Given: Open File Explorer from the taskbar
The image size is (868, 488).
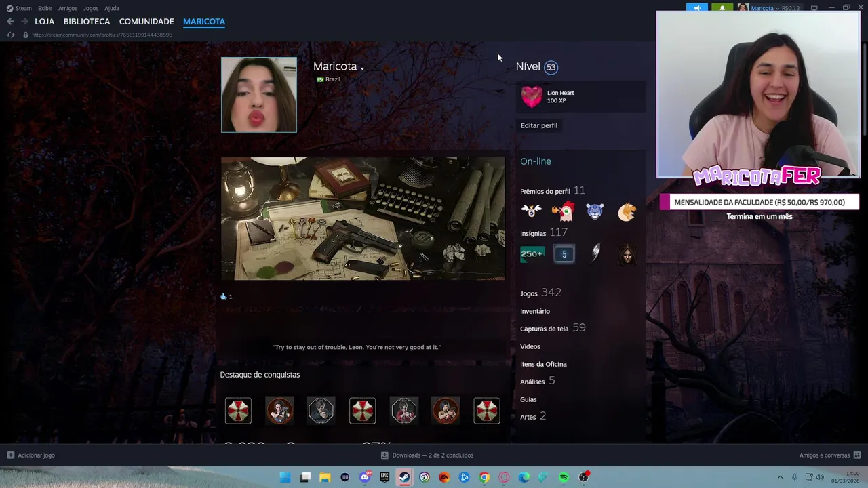Looking at the screenshot, I should pyautogui.click(x=325, y=477).
